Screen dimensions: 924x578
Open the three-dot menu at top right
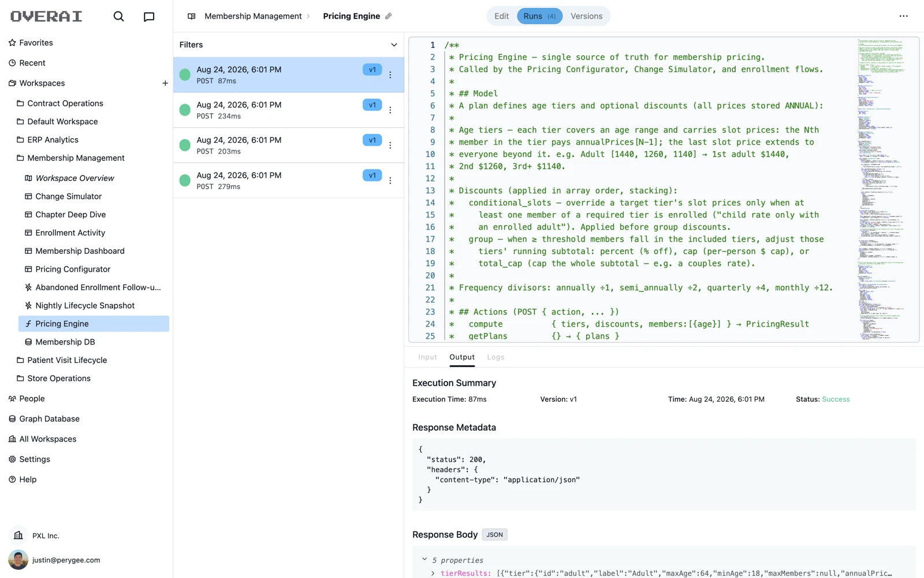(x=903, y=16)
